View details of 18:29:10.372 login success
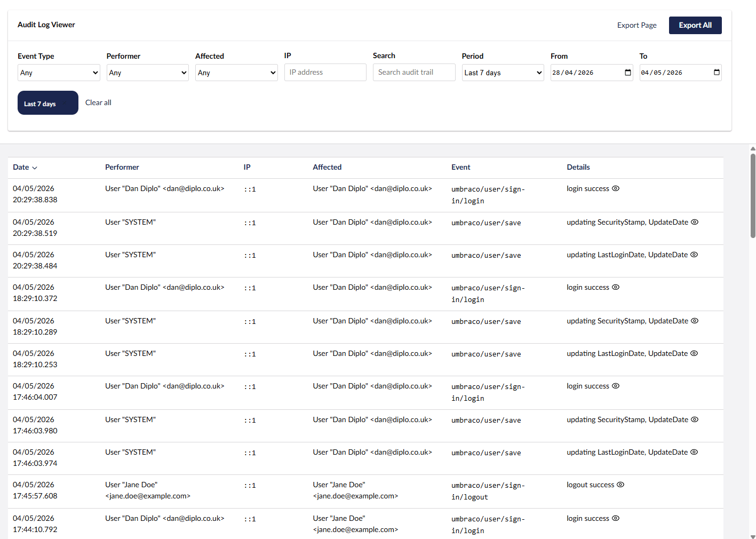Screen dimensions: 756x539 pyautogui.click(x=615, y=287)
